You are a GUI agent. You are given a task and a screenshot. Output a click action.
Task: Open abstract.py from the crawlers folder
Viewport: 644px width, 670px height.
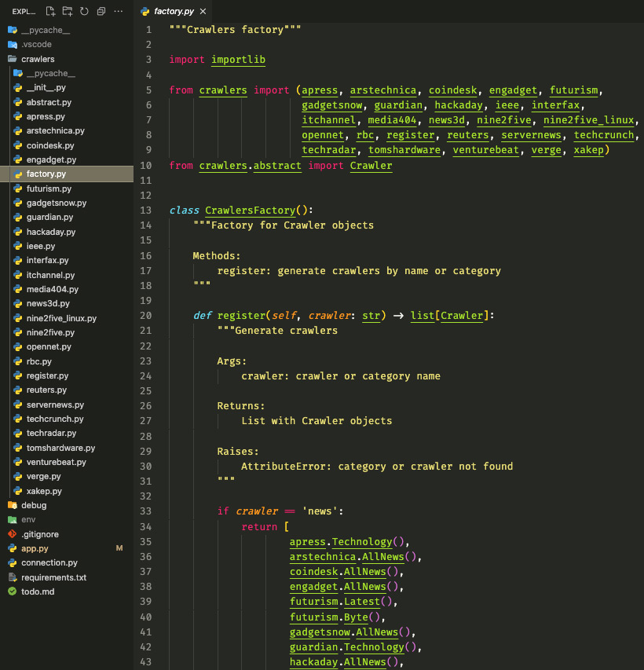click(x=67, y=102)
